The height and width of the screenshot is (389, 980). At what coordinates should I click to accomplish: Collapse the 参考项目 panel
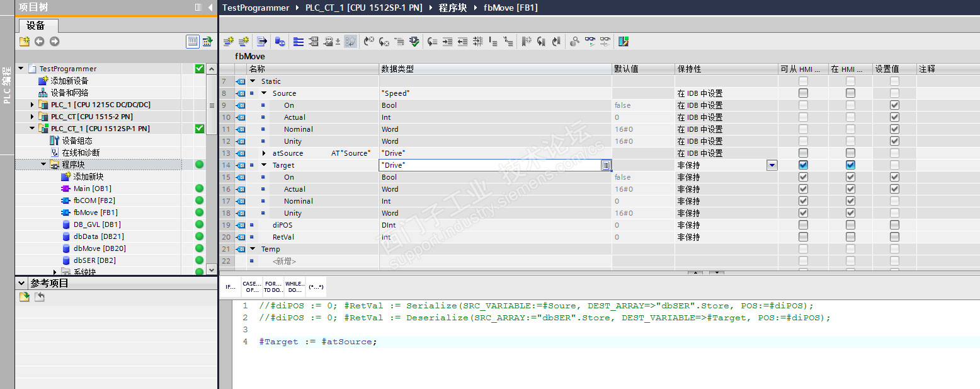pyautogui.click(x=21, y=284)
